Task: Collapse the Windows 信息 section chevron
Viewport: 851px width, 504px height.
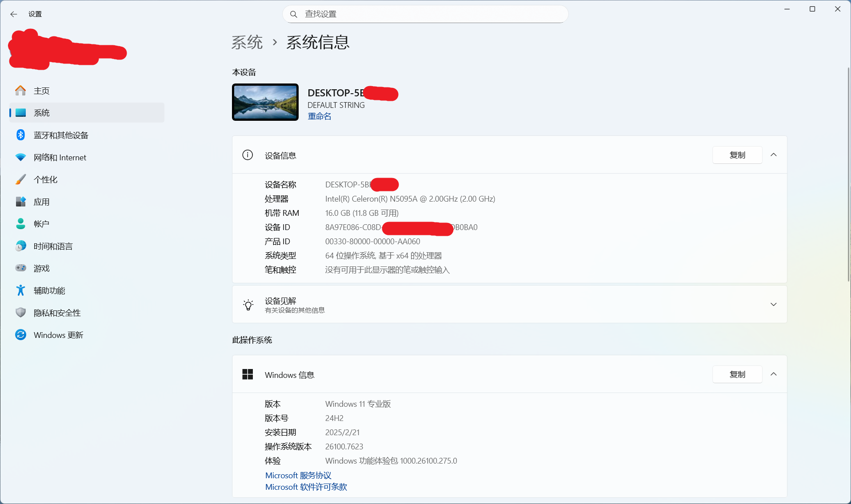Action: pyautogui.click(x=774, y=374)
